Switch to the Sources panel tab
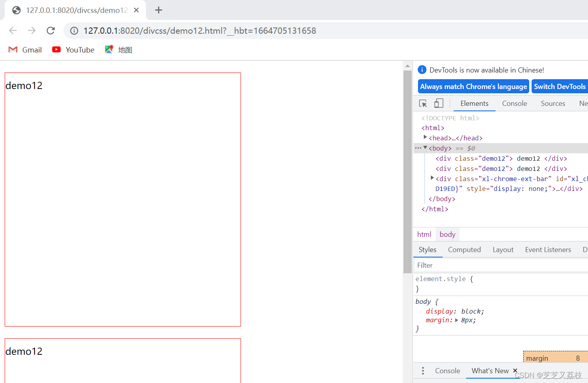The height and width of the screenshot is (383, 588). (553, 103)
